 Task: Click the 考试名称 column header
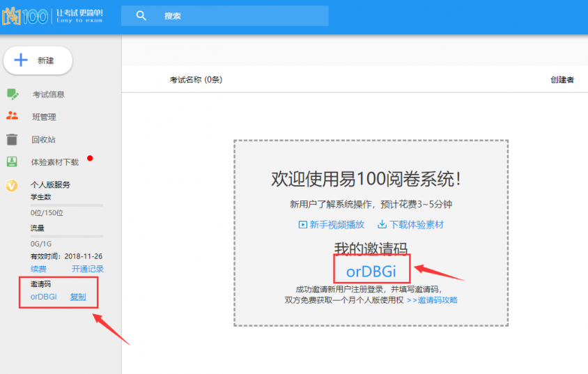196,79
